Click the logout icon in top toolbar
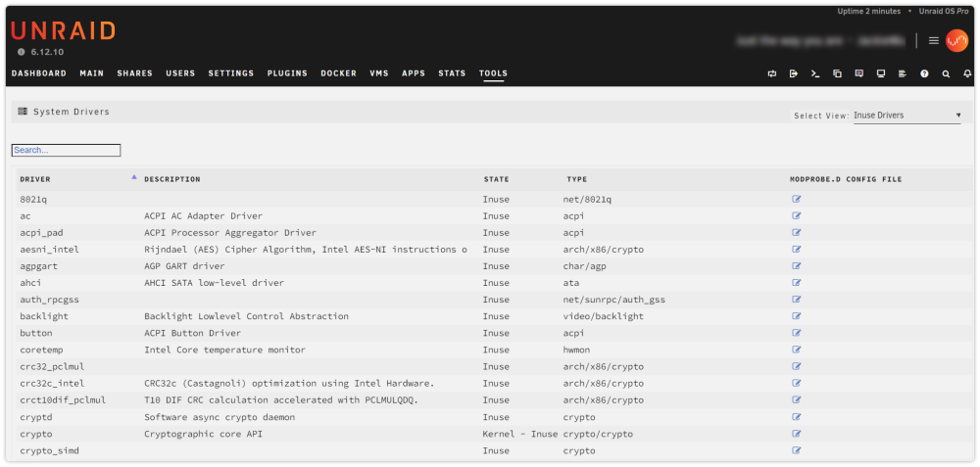 pos(794,73)
